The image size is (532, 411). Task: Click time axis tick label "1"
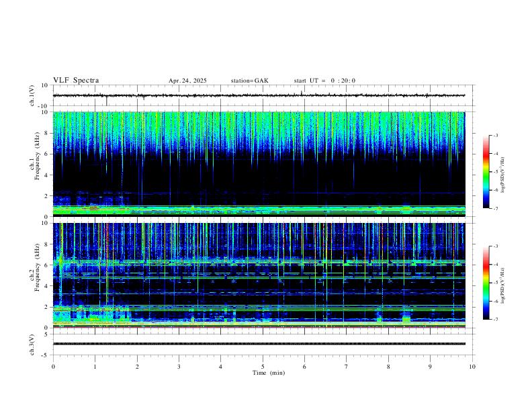(95, 367)
